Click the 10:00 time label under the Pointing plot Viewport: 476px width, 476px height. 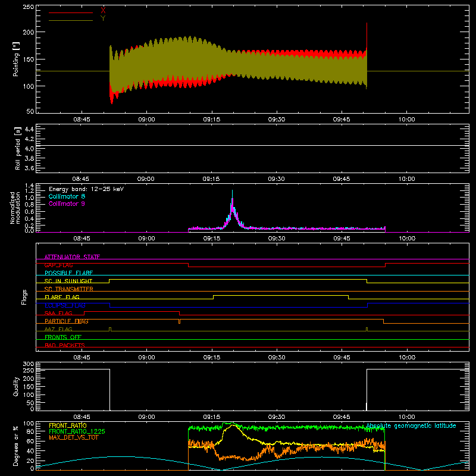tap(407, 120)
